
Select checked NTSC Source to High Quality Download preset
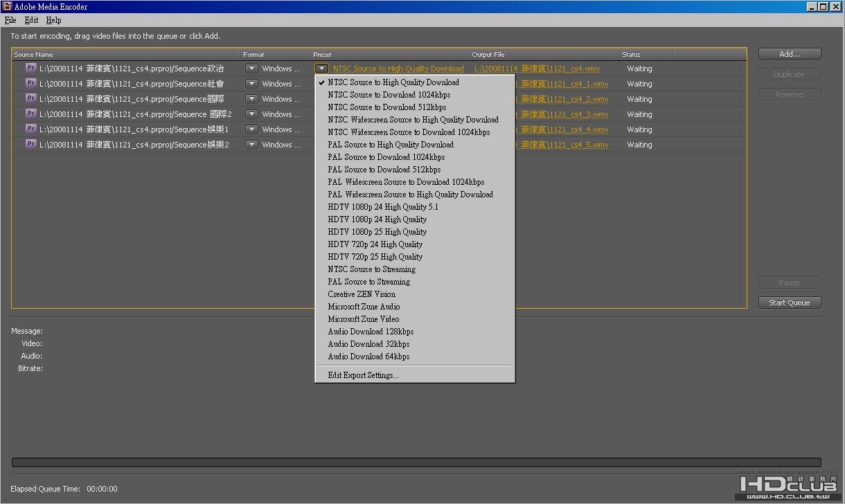pos(415,82)
